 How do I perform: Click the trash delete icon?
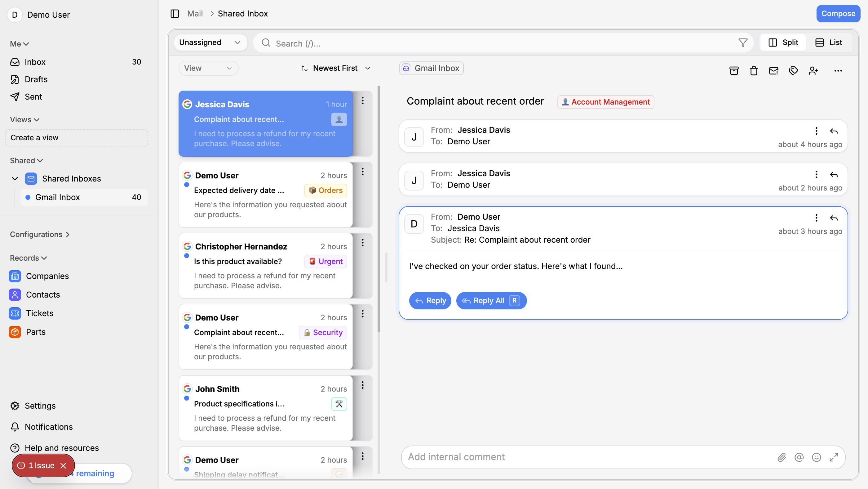pyautogui.click(x=754, y=71)
